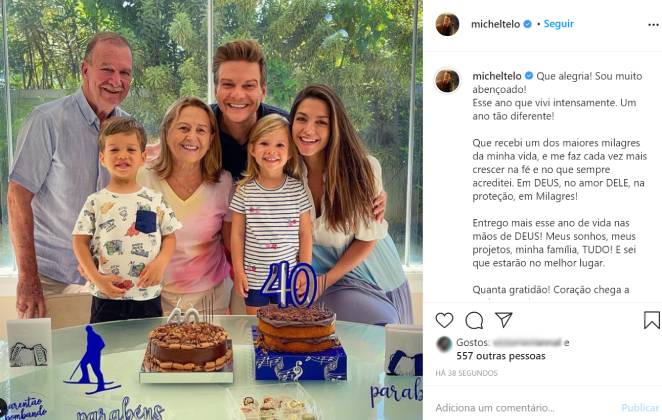Screen dimensions: 662x420
Task: Click Publicar to post the comment
Action: pos(640,408)
